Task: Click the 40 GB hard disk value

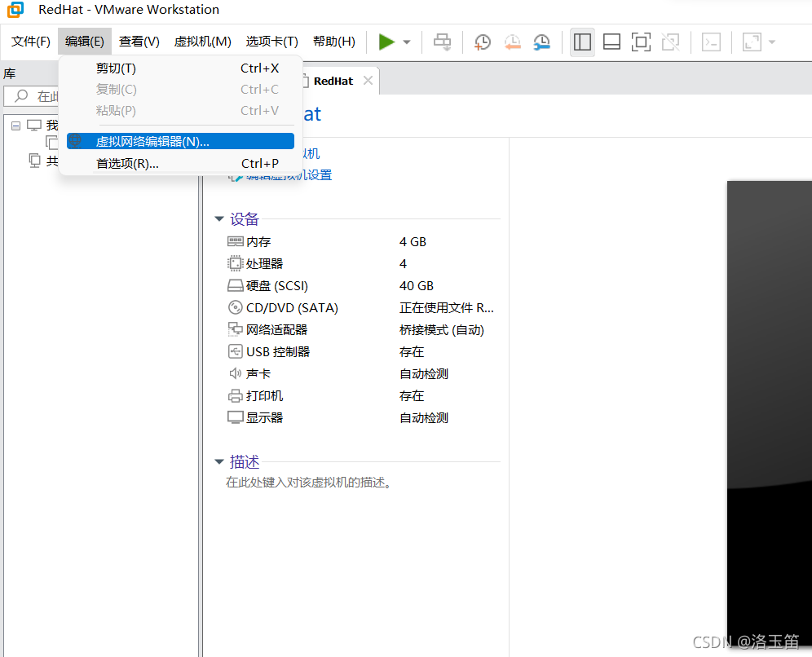Action: tap(417, 286)
